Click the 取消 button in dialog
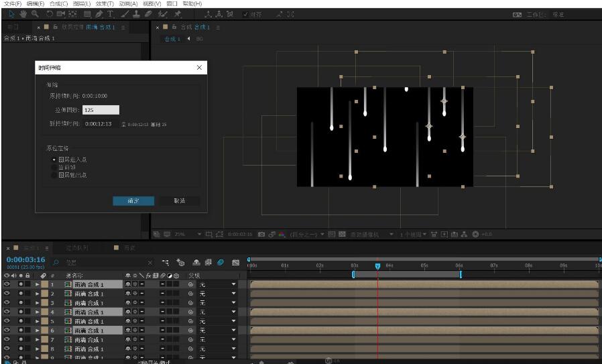Image resolution: width=602 pixels, height=364 pixels. click(179, 200)
